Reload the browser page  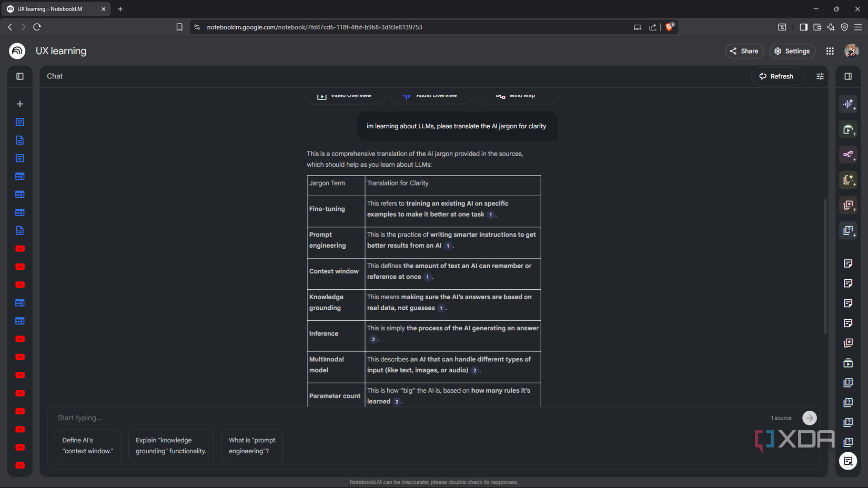click(x=37, y=27)
